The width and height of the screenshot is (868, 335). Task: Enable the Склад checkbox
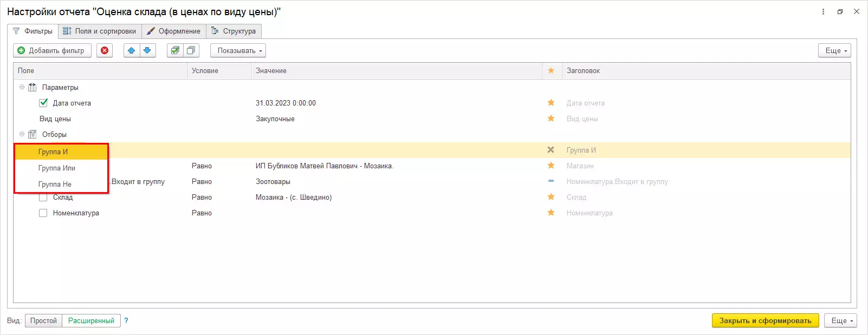tap(43, 197)
